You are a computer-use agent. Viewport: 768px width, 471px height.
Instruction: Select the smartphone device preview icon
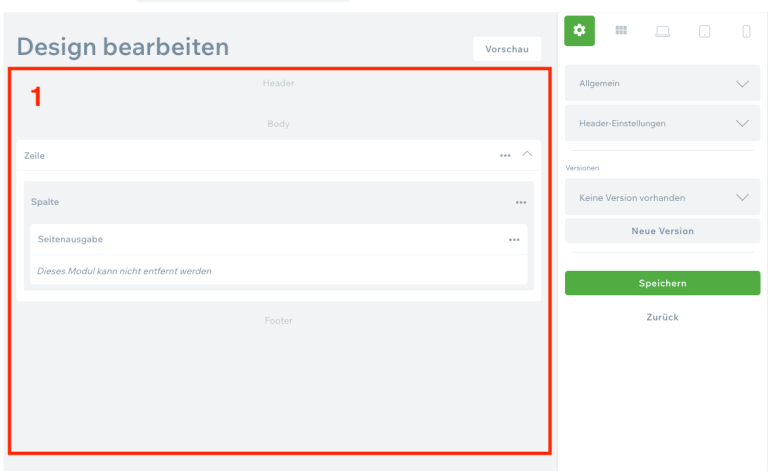[x=746, y=31]
